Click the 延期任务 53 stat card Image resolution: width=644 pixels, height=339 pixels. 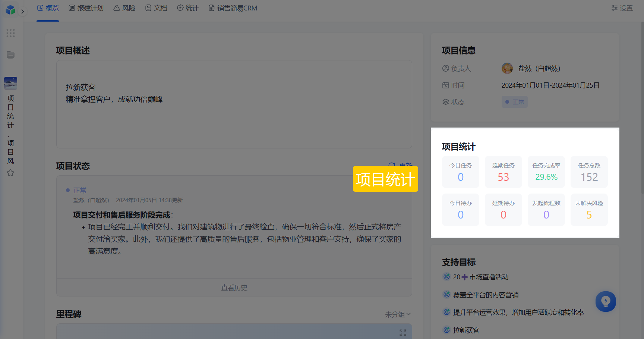[503, 172]
